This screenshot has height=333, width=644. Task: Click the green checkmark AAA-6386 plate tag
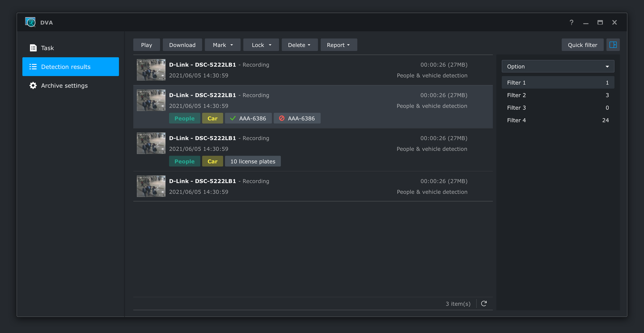(248, 118)
